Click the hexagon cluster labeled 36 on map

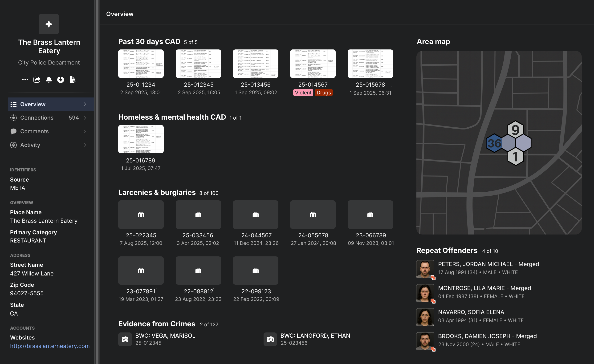[494, 143]
